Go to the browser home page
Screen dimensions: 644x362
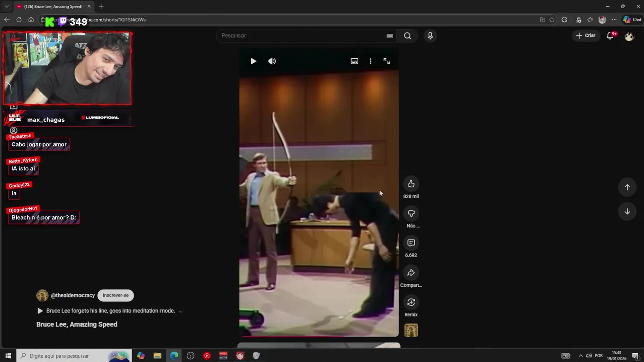click(31, 20)
